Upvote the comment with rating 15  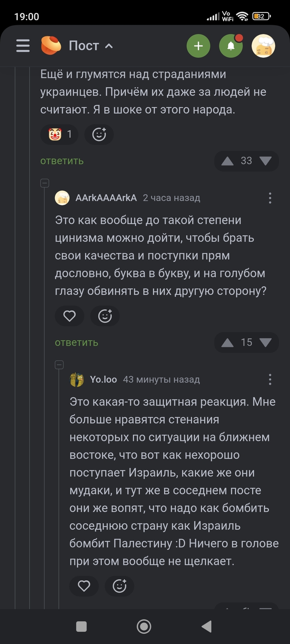coord(227,342)
